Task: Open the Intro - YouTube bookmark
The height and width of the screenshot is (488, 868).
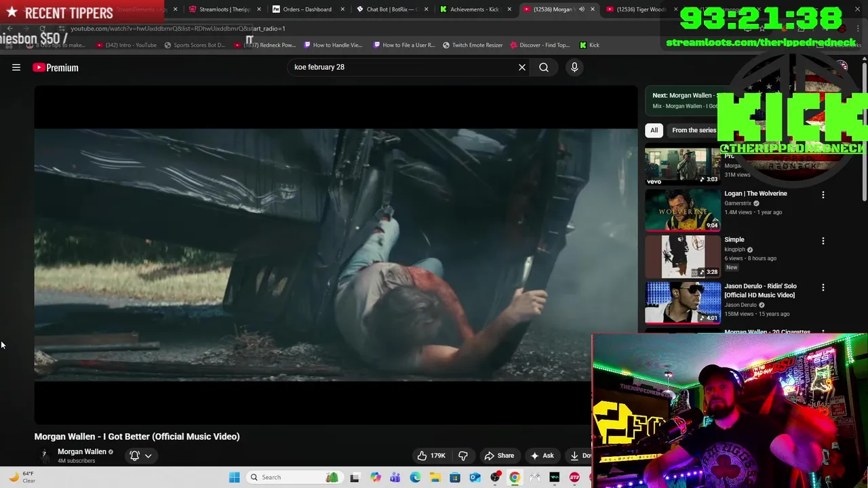Action: tap(126, 45)
